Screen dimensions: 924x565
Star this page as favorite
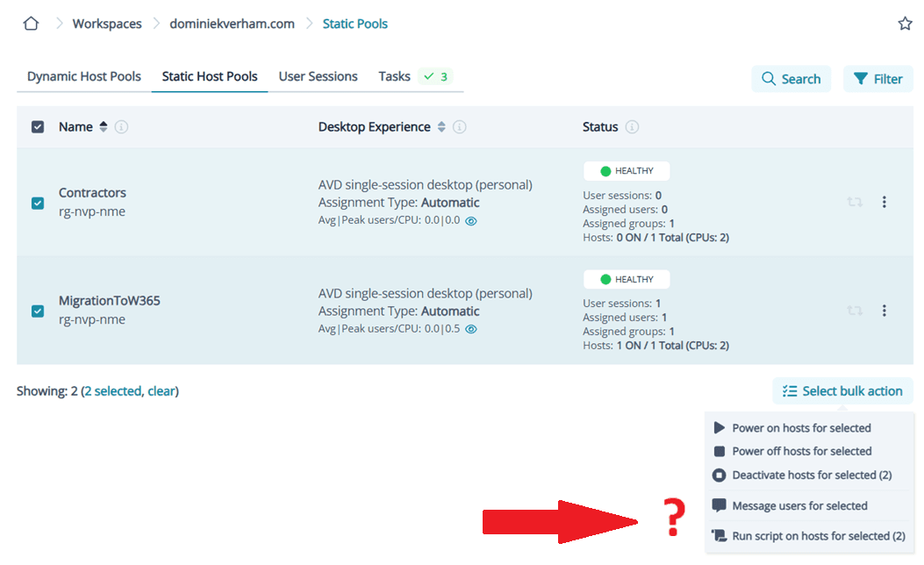click(905, 24)
